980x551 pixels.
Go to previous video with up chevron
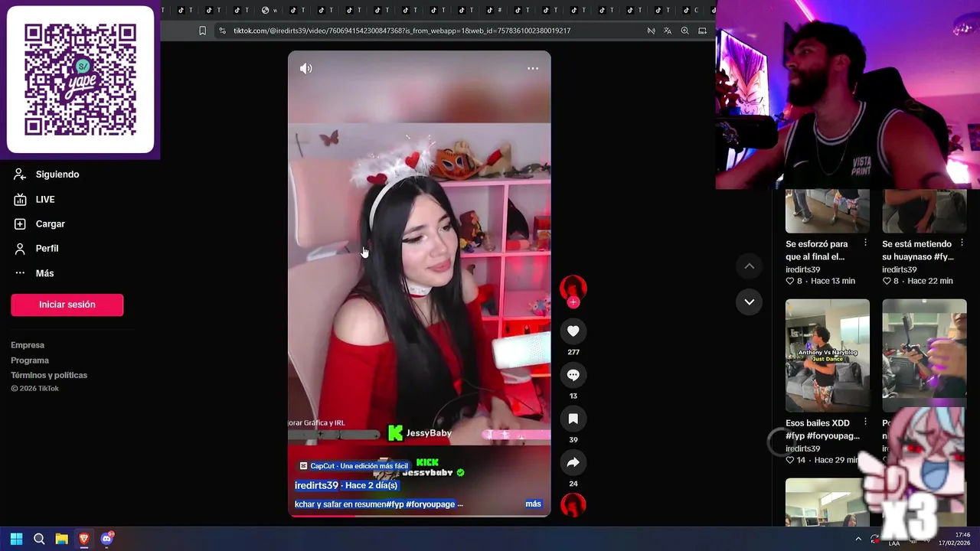[x=750, y=266]
